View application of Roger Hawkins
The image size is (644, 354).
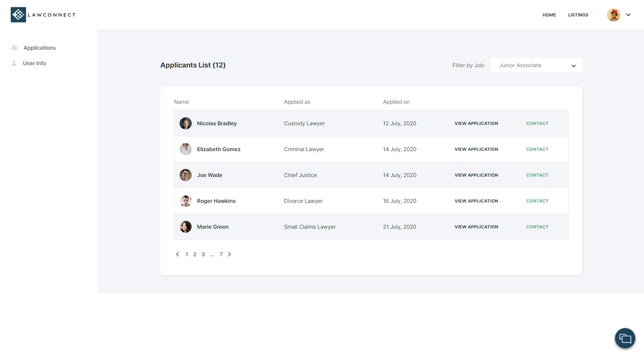click(476, 201)
